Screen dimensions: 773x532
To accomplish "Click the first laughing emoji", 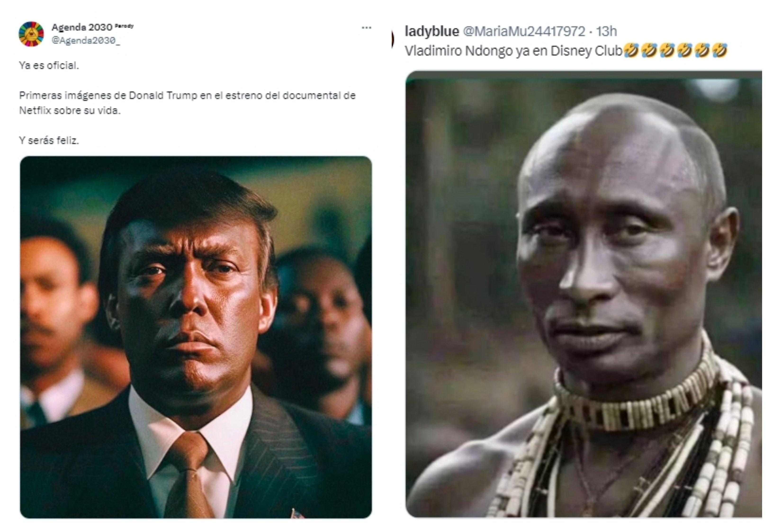I will click(631, 51).
